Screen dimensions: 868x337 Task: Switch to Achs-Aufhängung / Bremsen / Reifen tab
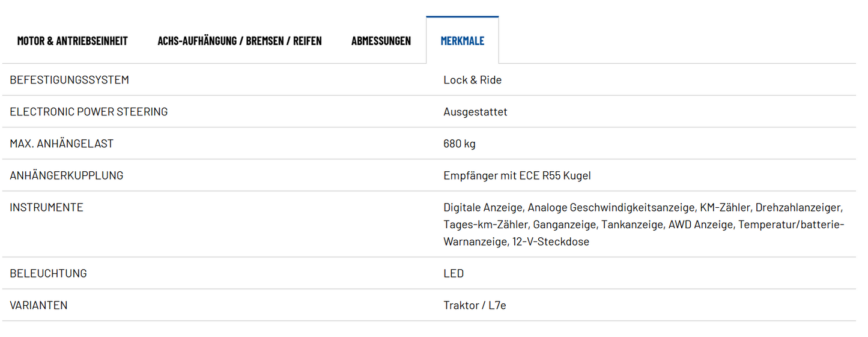tap(240, 41)
